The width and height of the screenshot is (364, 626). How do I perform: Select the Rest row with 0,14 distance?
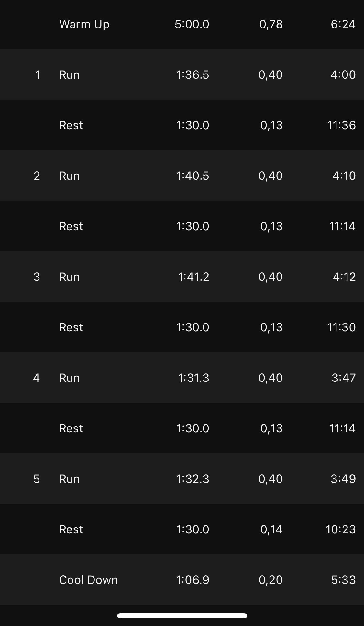tap(182, 529)
